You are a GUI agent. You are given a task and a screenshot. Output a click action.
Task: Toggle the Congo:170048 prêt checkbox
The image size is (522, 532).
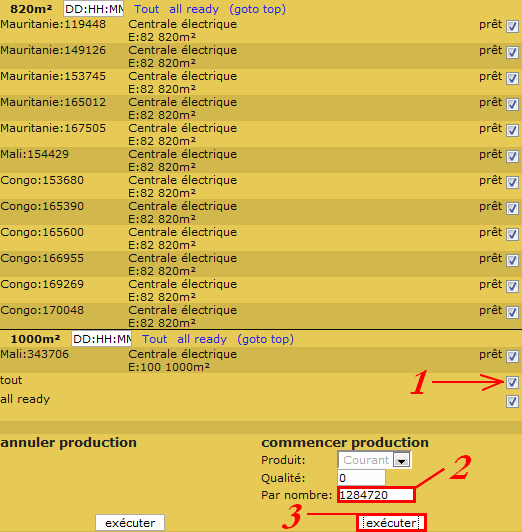pos(512,312)
